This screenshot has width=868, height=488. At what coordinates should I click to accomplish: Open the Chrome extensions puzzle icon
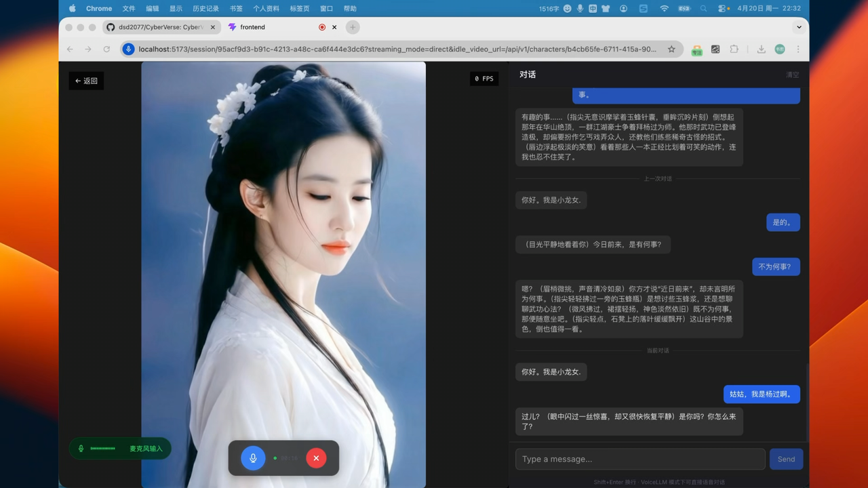pos(734,49)
